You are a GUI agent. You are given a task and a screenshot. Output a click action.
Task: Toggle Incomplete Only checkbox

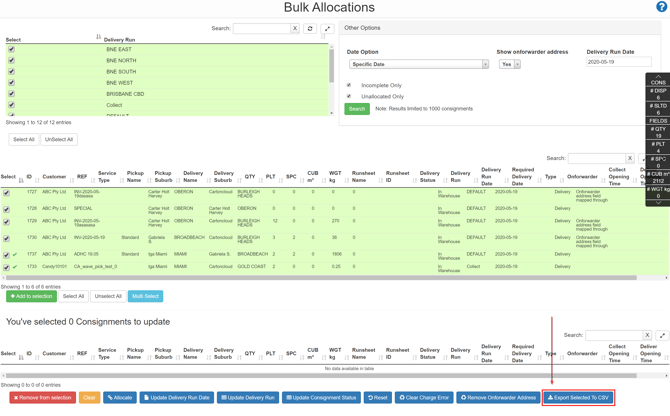(349, 85)
